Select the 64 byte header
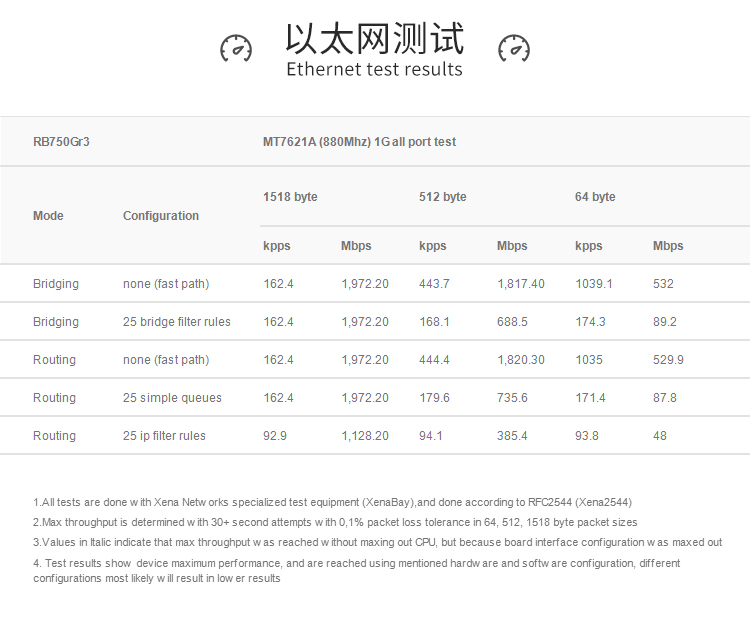The image size is (750, 633). 595,197
